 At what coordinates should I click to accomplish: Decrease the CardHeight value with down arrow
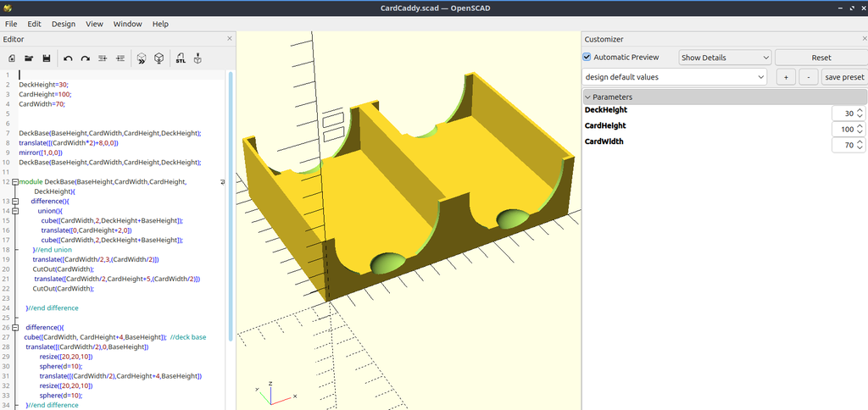click(x=860, y=131)
